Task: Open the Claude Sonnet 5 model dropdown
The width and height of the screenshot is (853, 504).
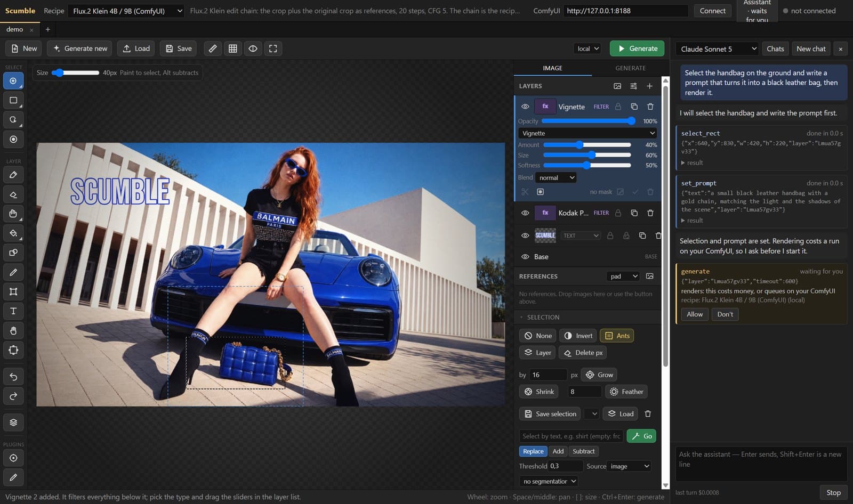Action: 718,49
